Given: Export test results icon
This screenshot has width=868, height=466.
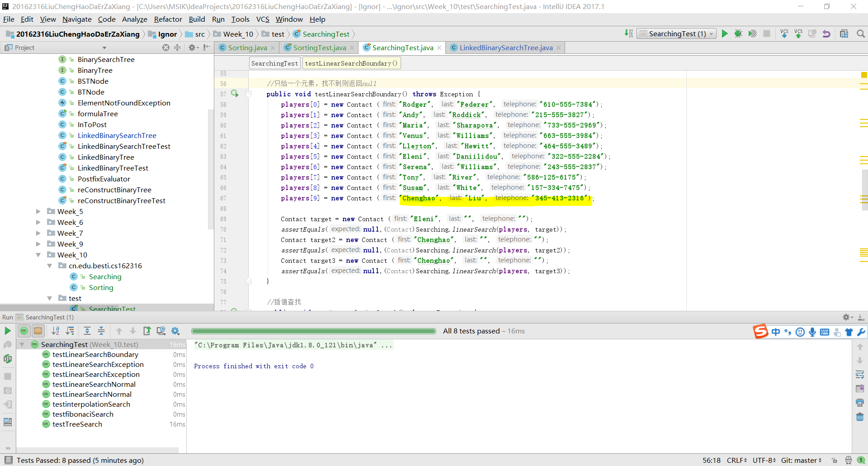Looking at the screenshot, I should (147, 331).
